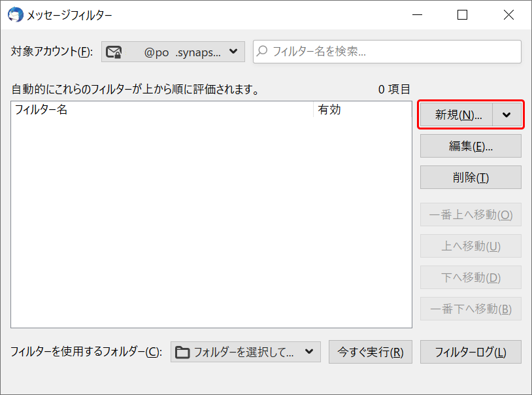Minimize the メッセージフィルター window
532x395 pixels.
[418, 15]
